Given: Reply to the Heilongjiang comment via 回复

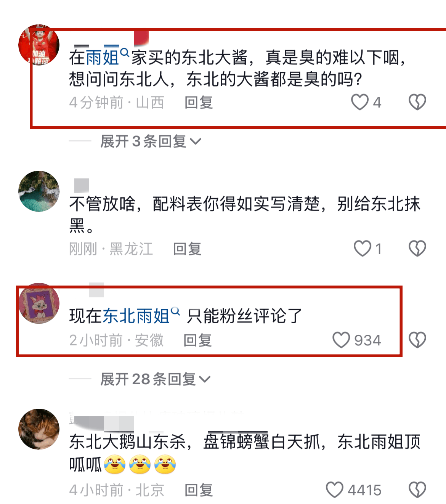Looking at the screenshot, I should pos(187,249).
